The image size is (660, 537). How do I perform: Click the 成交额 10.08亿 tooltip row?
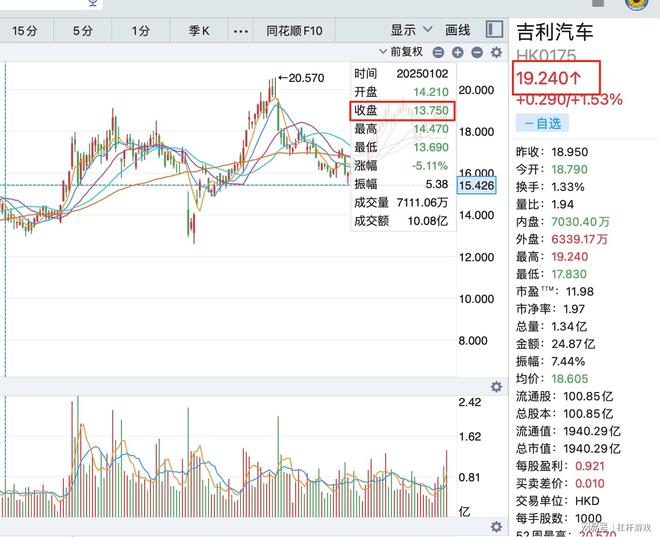402,221
